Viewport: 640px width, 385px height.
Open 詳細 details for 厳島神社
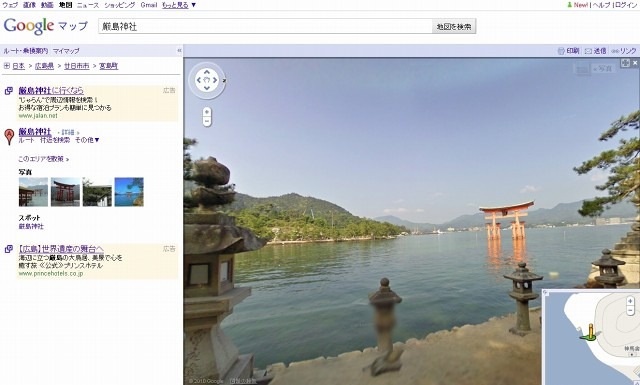click(68, 132)
